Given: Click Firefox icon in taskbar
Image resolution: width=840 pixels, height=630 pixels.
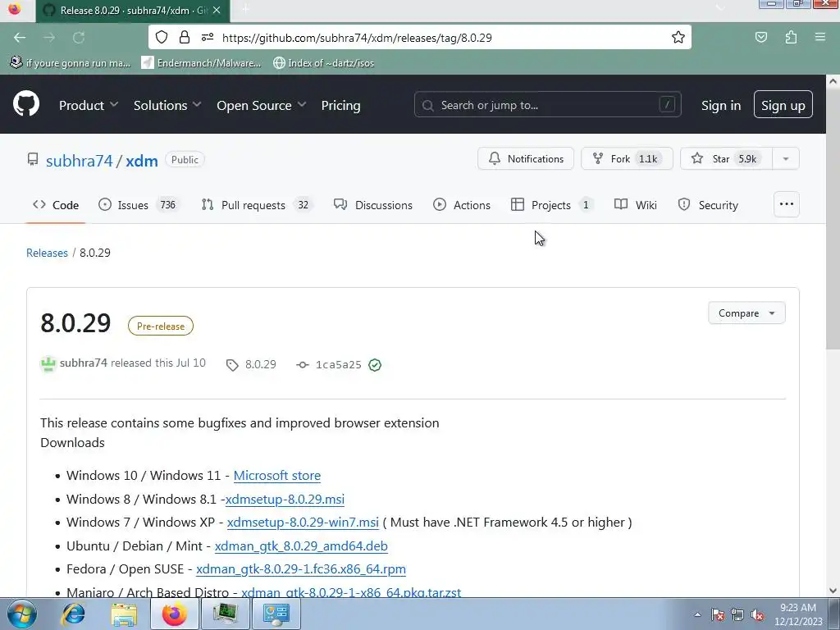Looking at the screenshot, I should pos(175,614).
